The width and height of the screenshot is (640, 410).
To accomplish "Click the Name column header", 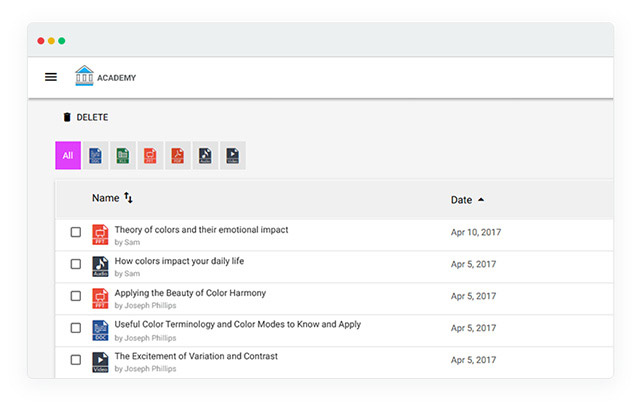I will pyautogui.click(x=105, y=198).
